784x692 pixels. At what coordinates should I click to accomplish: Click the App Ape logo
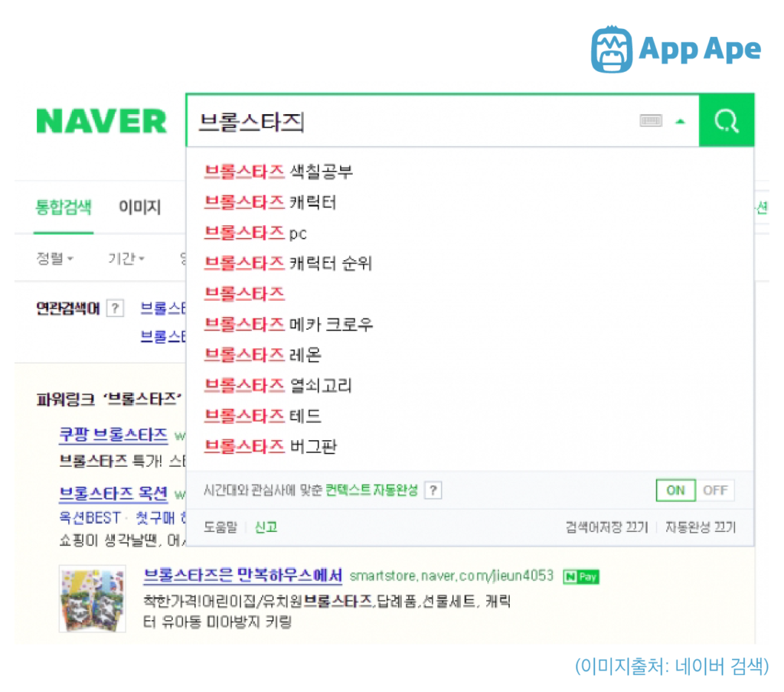pos(676,49)
